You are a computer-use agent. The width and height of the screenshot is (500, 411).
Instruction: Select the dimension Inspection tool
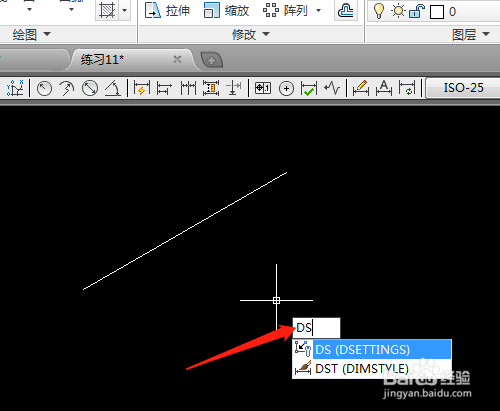pyautogui.click(x=309, y=88)
